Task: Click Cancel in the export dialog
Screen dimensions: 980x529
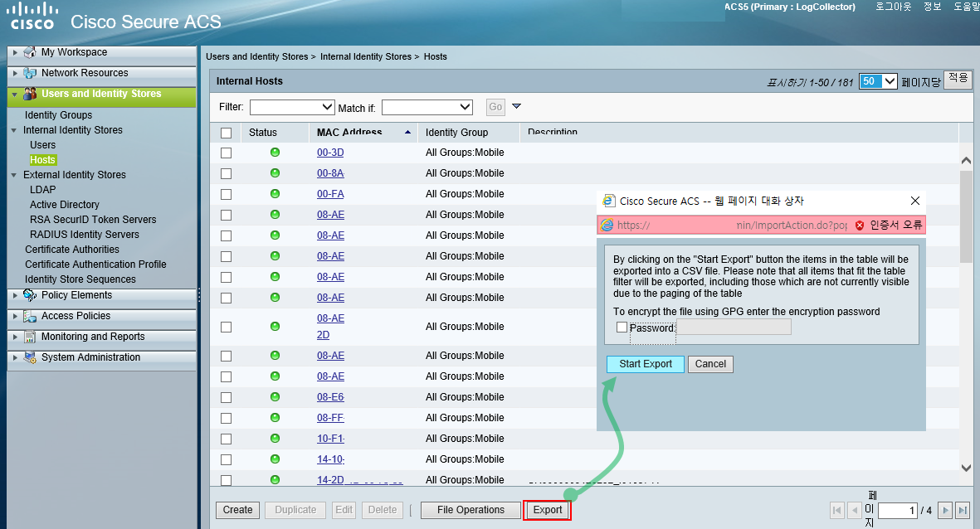Action: coord(710,364)
